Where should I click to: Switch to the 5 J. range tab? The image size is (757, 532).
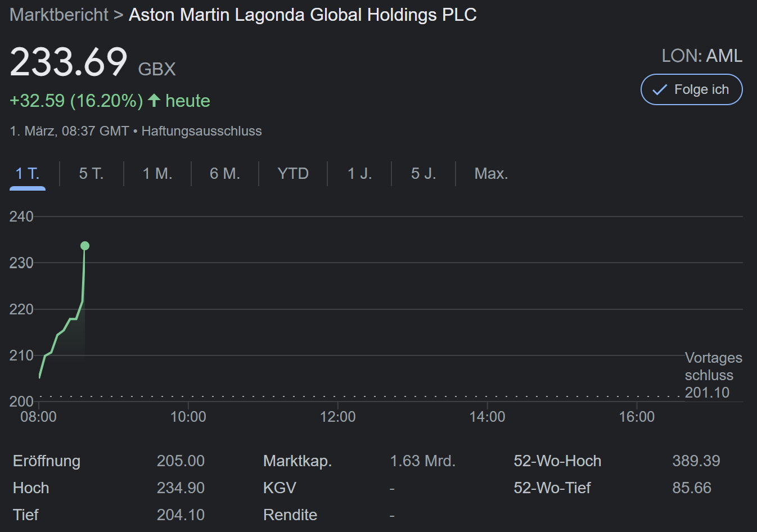pyautogui.click(x=423, y=173)
